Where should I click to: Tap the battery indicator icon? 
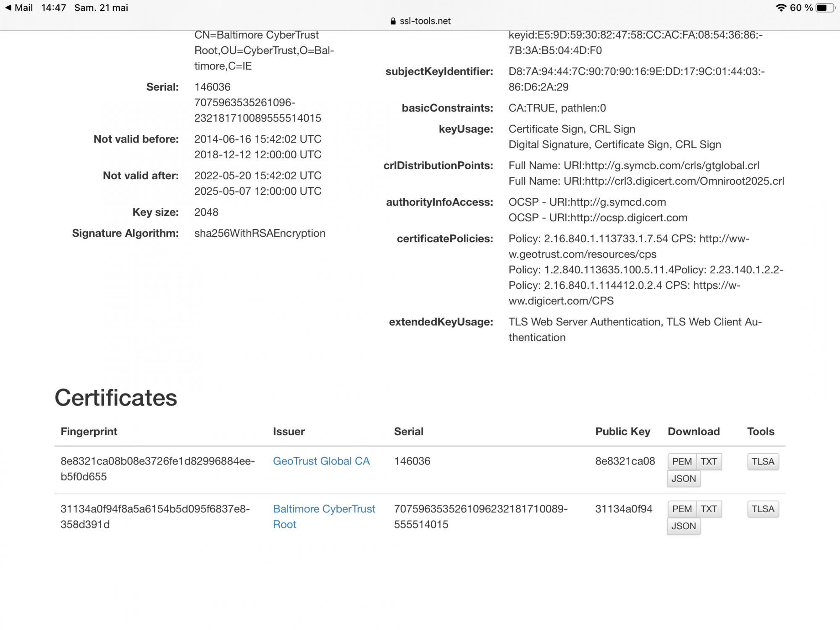[824, 8]
